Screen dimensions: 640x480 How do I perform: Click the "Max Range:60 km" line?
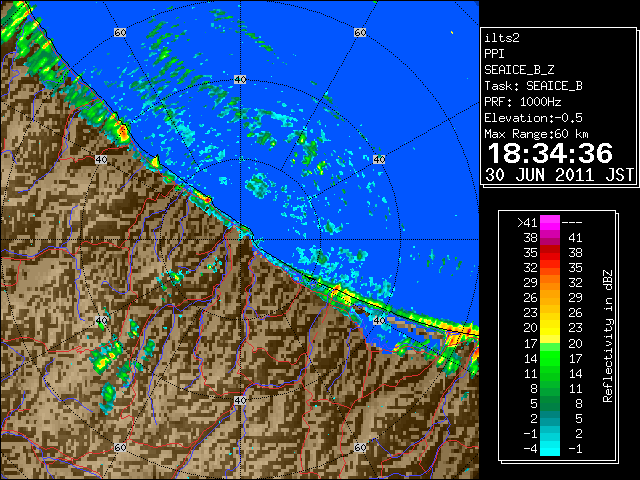tap(536, 134)
